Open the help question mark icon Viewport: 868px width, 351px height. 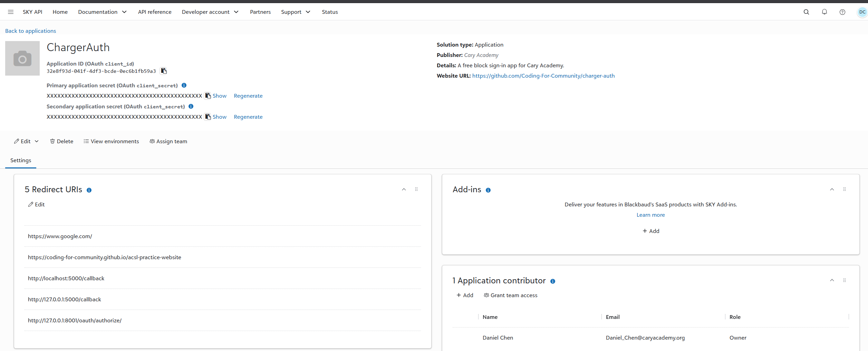tap(842, 12)
